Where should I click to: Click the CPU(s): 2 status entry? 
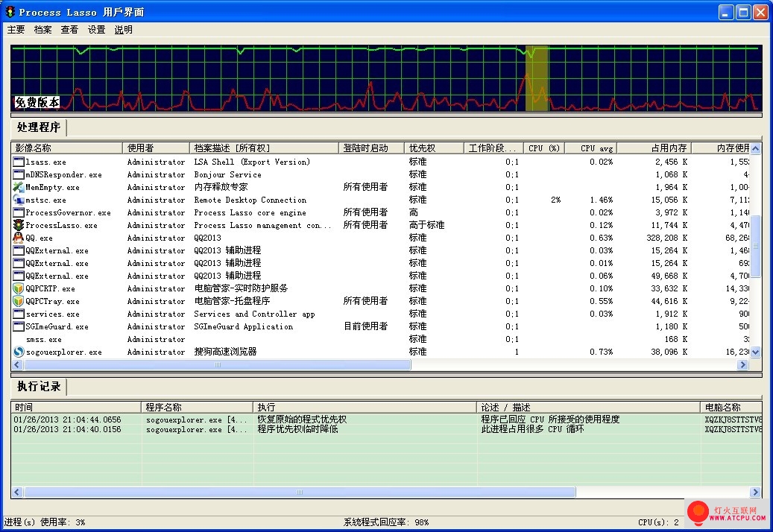(x=659, y=522)
